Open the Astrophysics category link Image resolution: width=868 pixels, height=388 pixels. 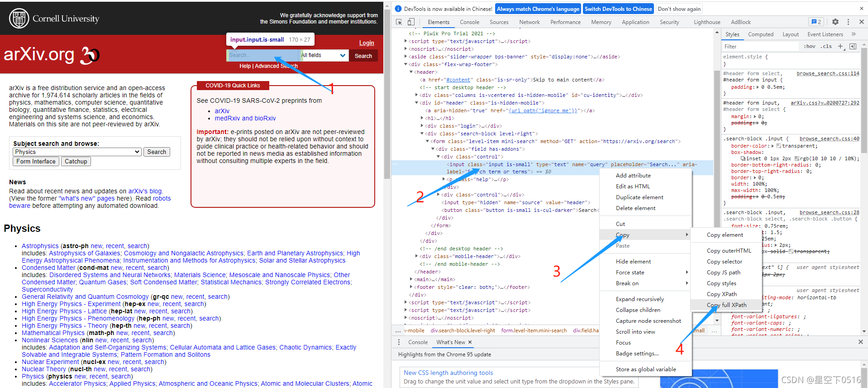point(40,246)
